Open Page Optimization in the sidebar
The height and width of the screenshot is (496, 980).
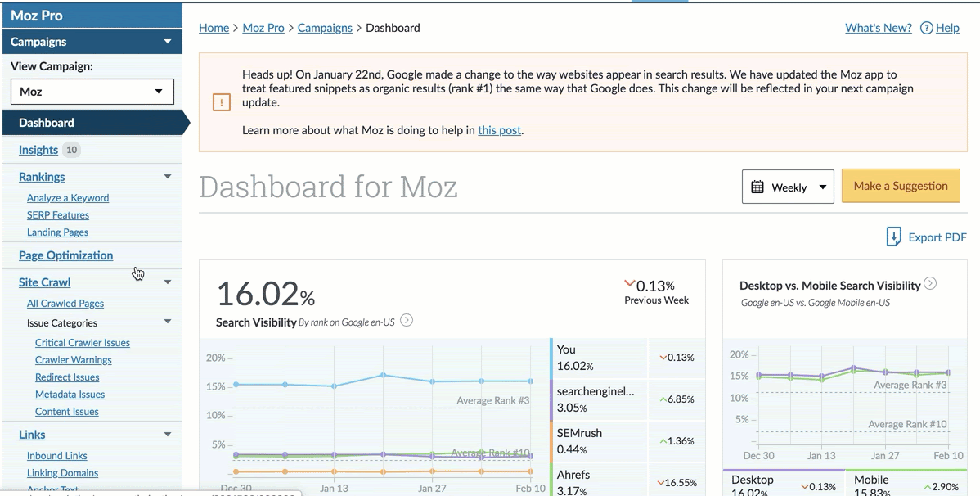tap(66, 255)
